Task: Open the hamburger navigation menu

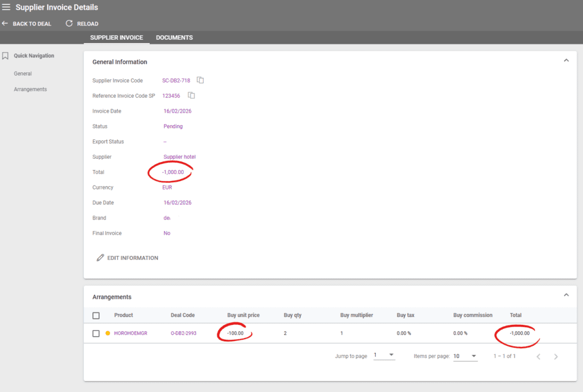Action: point(6,7)
